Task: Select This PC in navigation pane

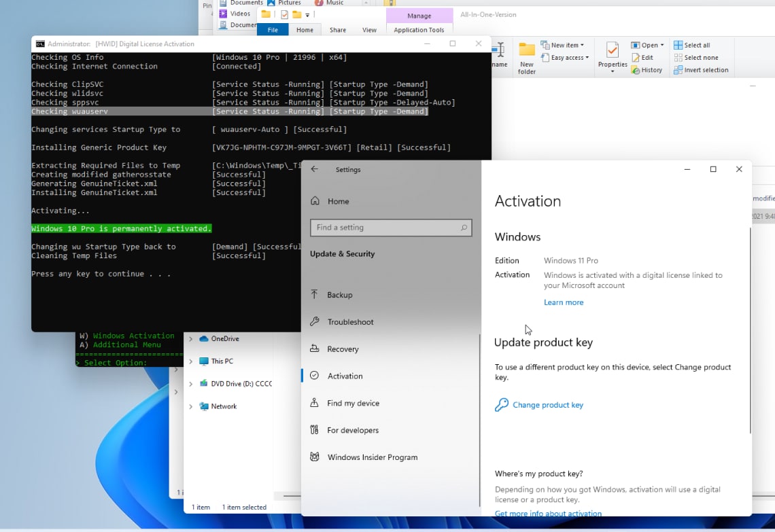Action: pyautogui.click(x=216, y=361)
